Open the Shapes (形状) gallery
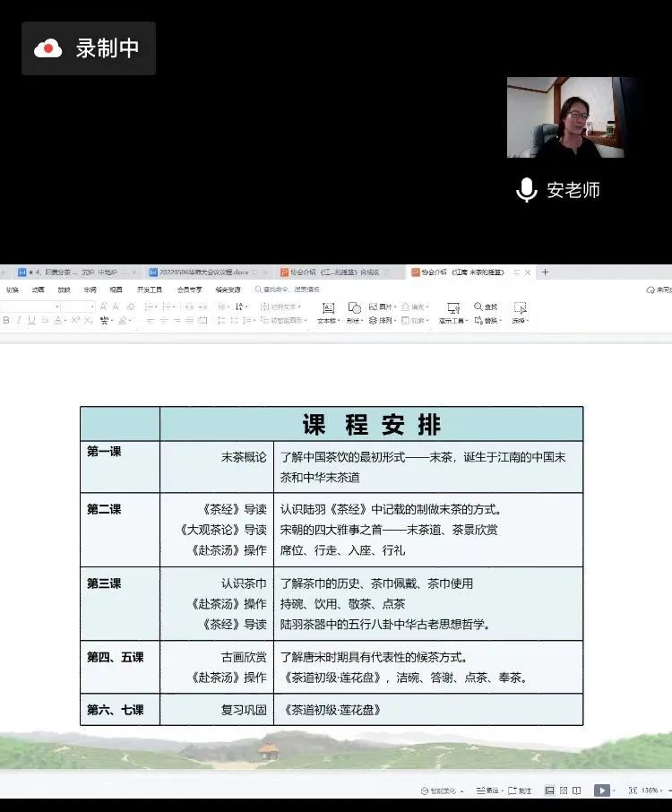This screenshot has height=812, width=672. pyautogui.click(x=354, y=313)
